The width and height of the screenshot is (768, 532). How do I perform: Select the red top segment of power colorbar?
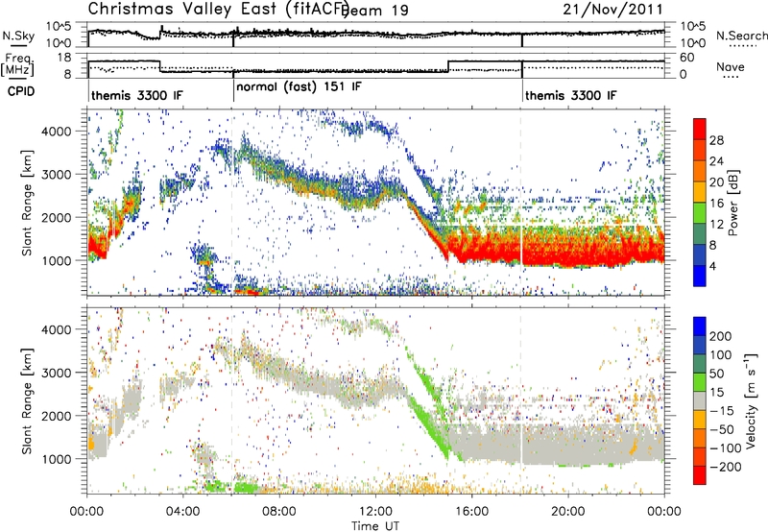pyautogui.click(x=700, y=129)
